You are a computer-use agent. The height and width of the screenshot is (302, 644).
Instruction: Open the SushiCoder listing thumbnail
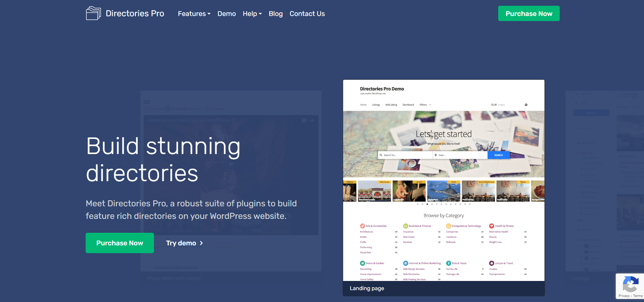click(513, 191)
